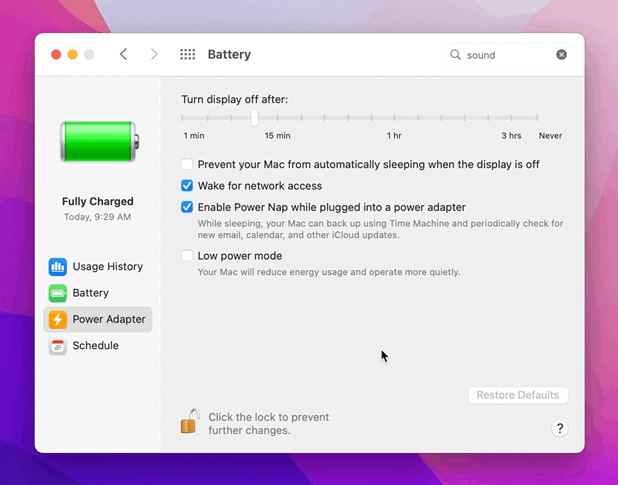Viewport: 618px width, 485px height.
Task: Click Today, 9:29 AM timestamp
Action: [x=98, y=217]
